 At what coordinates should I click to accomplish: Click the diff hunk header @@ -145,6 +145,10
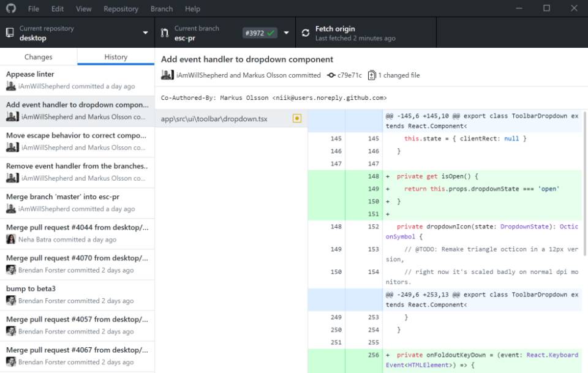pyautogui.click(x=445, y=121)
